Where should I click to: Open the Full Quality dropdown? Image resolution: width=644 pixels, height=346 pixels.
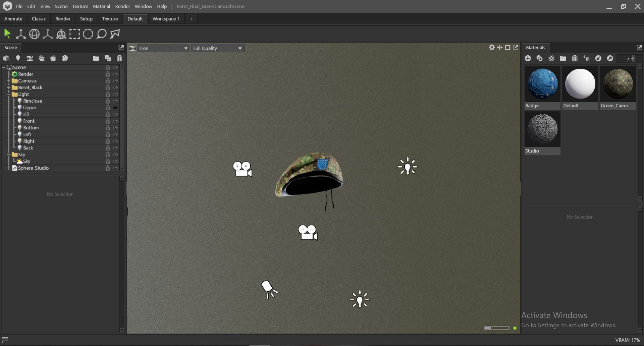(x=218, y=48)
